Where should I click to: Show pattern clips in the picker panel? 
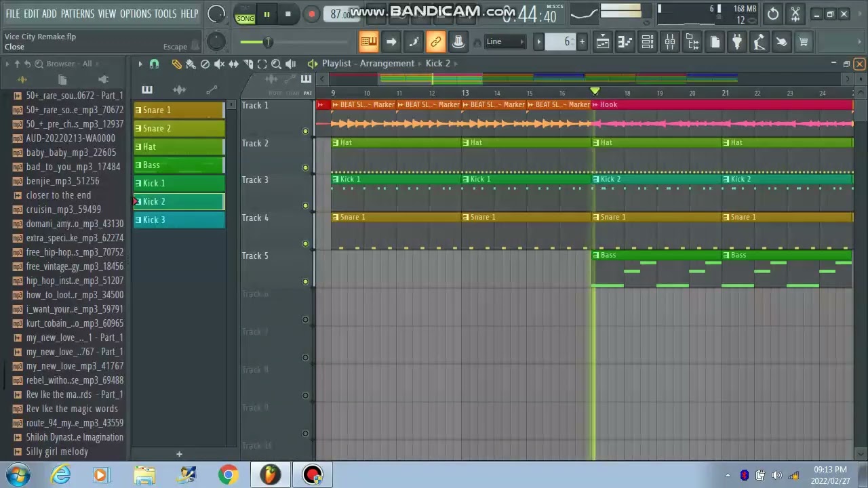tap(147, 89)
